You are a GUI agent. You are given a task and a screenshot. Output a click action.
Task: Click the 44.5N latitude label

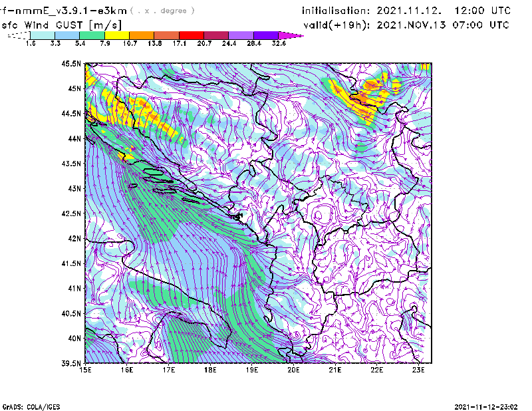click(x=71, y=113)
